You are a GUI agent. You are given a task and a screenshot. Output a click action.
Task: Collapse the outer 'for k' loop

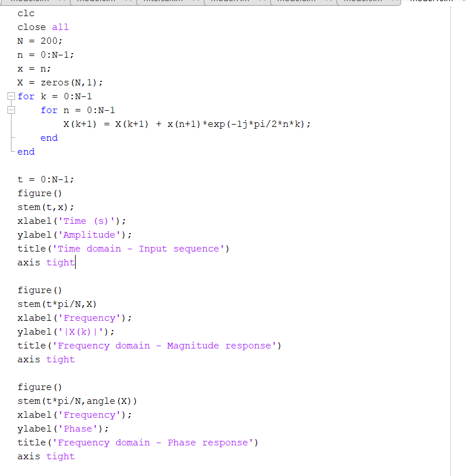click(x=10, y=96)
